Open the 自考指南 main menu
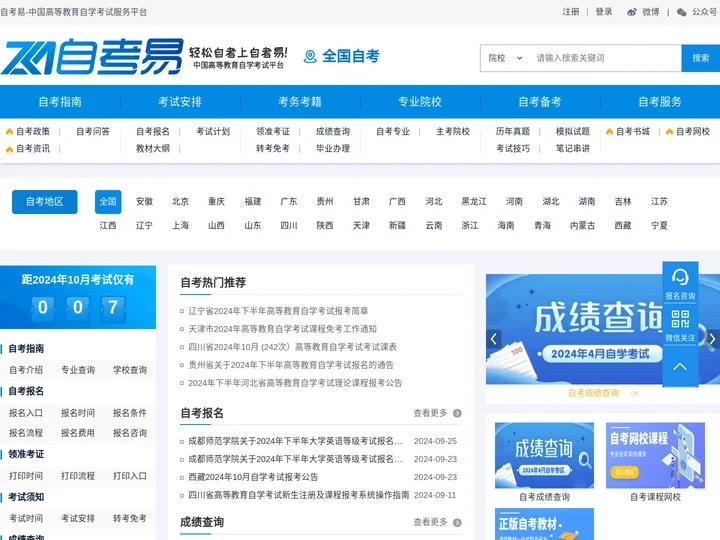Image resolution: width=720 pixels, height=540 pixels. tap(60, 101)
